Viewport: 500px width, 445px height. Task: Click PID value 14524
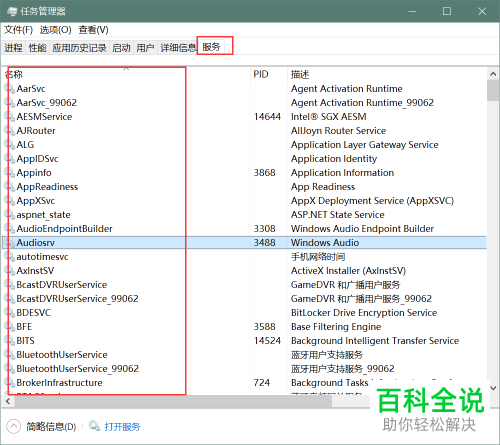tap(267, 341)
